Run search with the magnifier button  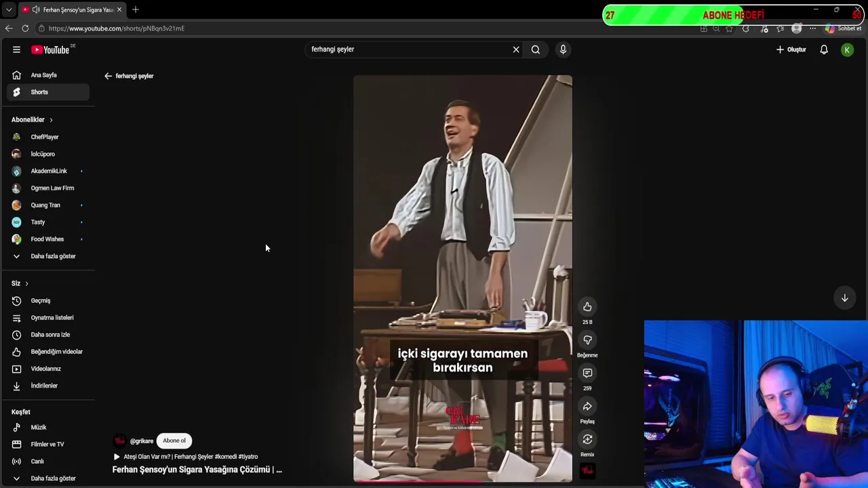pyautogui.click(x=536, y=49)
